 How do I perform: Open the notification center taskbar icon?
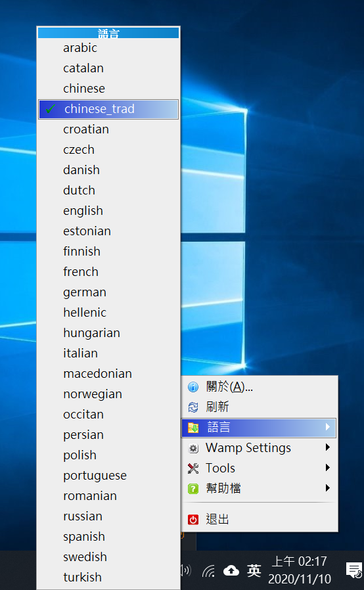pyautogui.click(x=354, y=570)
